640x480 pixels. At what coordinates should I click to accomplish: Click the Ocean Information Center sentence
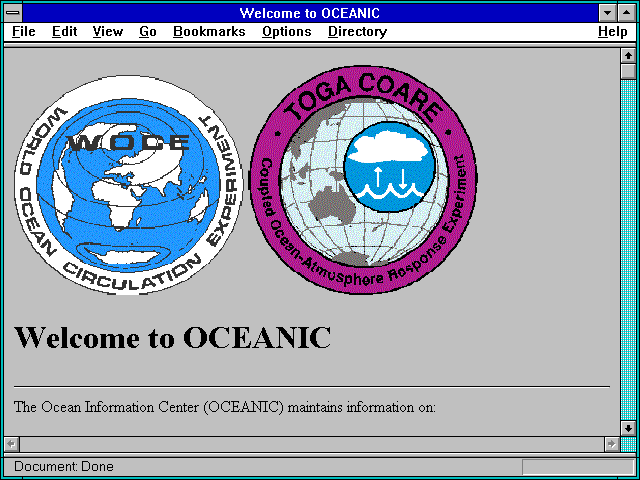click(x=225, y=407)
